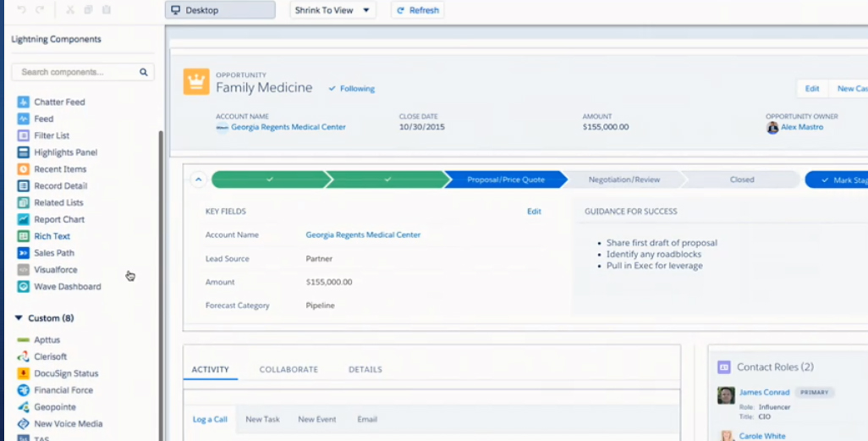Click the Copy icon in toolbar
The height and width of the screenshot is (441, 868).
(89, 10)
